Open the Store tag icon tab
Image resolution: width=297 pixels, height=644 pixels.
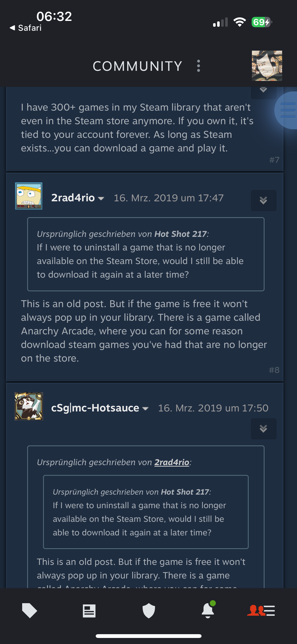pyautogui.click(x=29, y=610)
